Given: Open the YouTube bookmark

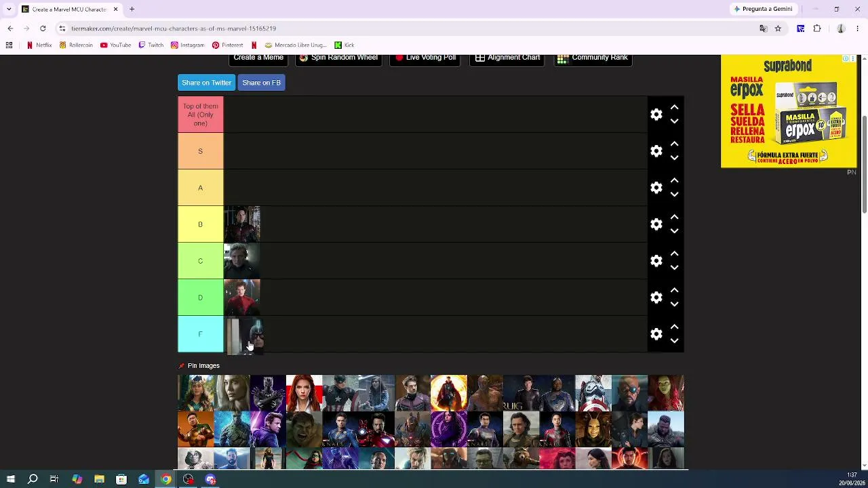Looking at the screenshot, I should point(115,45).
